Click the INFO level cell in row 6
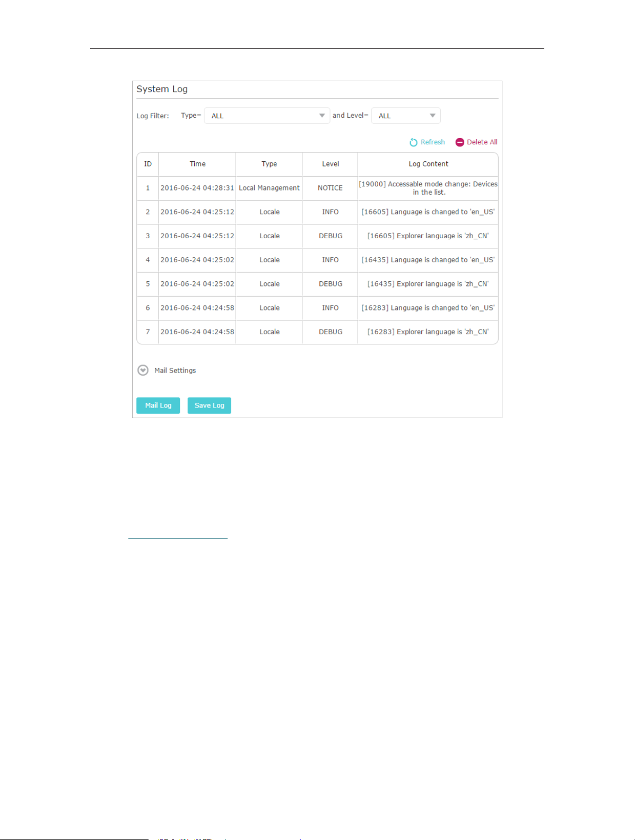 click(330, 308)
